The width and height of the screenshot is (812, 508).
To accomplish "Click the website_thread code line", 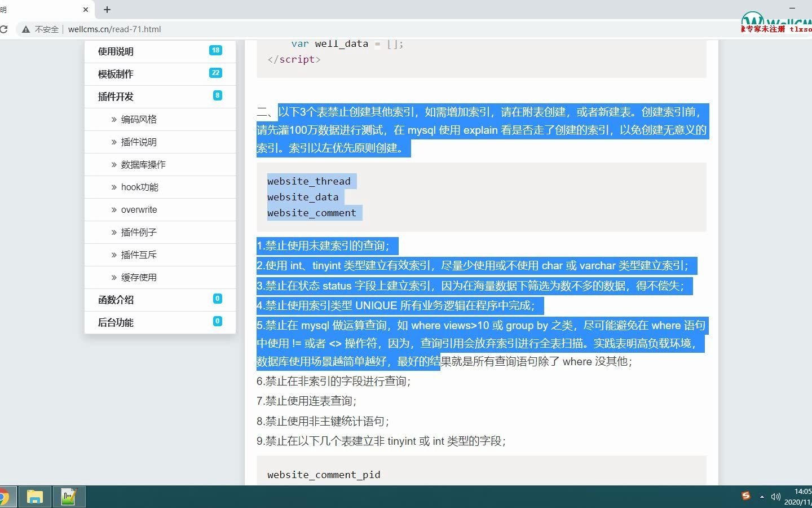I will [309, 181].
